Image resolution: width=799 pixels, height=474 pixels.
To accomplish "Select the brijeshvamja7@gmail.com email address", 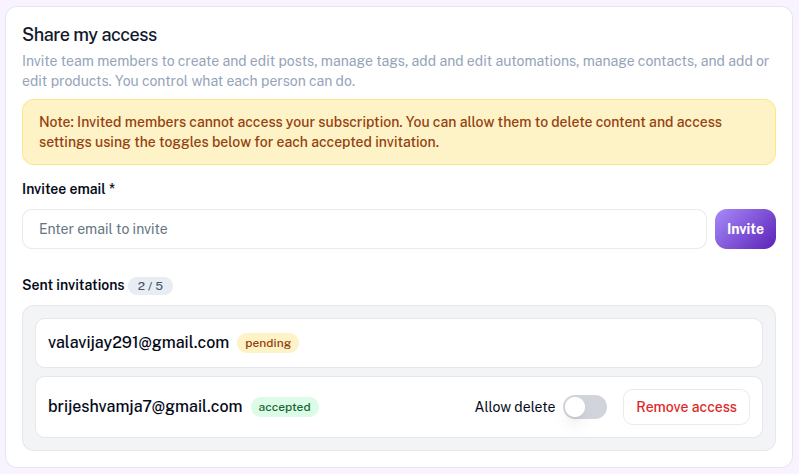I will click(x=145, y=407).
